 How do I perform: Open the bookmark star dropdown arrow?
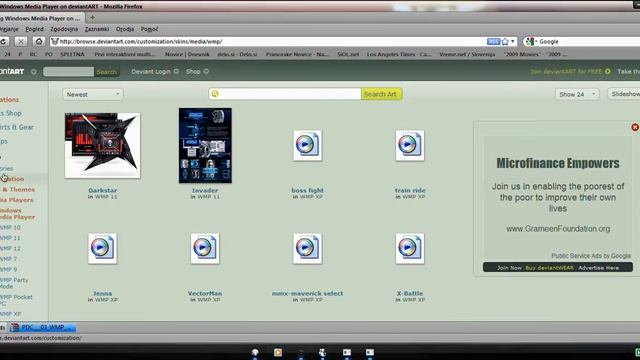513,42
